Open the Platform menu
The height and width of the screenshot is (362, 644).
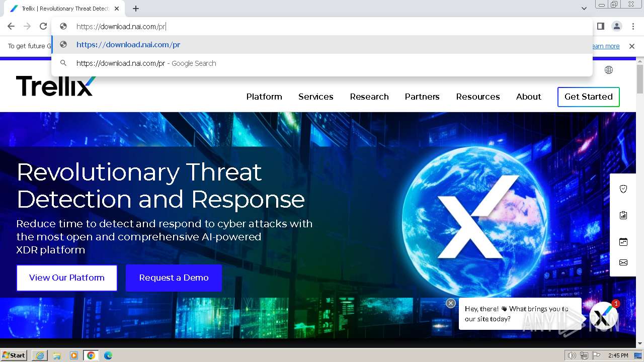[264, 97]
